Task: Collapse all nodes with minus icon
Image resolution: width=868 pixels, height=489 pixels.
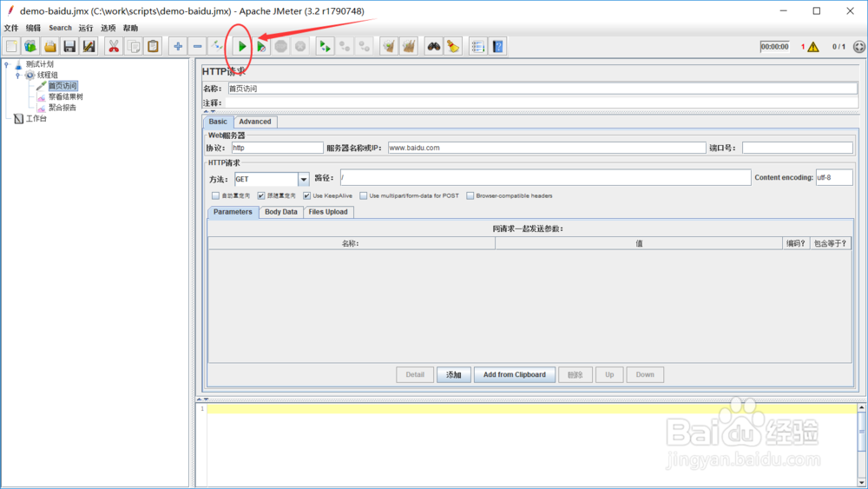Action: pos(197,47)
